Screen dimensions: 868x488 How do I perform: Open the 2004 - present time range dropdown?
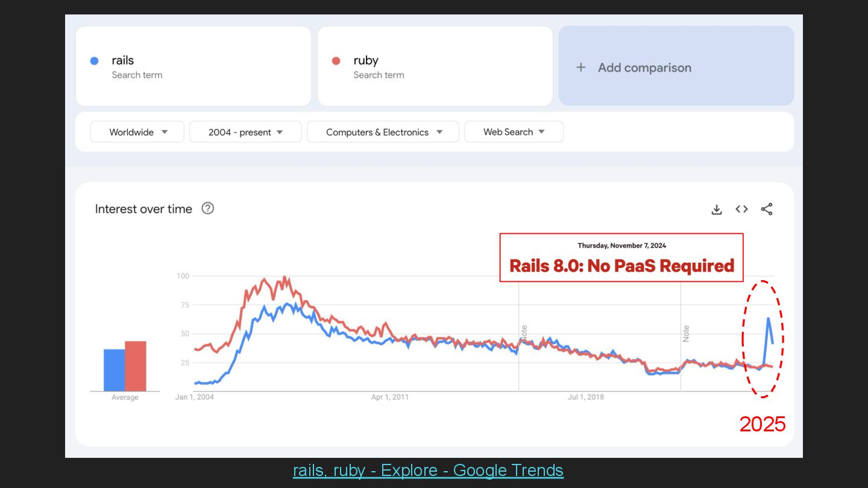[245, 132]
